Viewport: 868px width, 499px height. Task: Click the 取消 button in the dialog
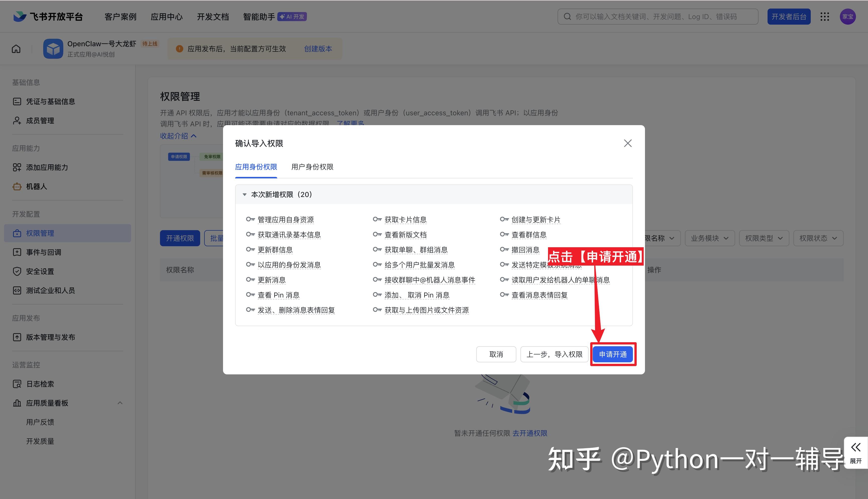[496, 354]
